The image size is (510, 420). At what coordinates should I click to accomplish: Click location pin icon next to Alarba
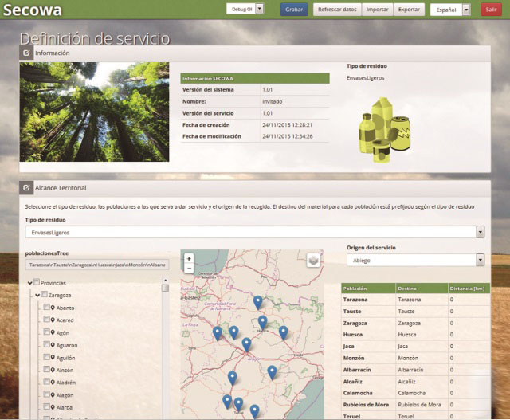click(53, 407)
